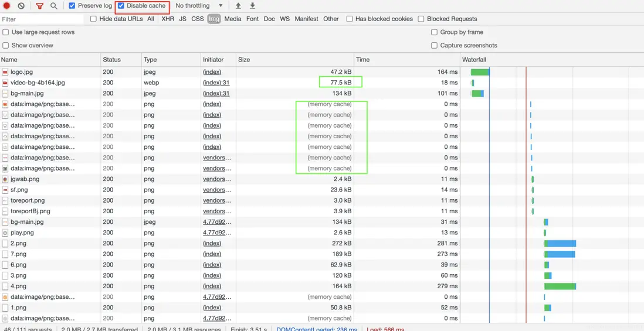Enable Hide data URLs checkbox
Viewport: 644px width, 331px height.
pyautogui.click(x=93, y=19)
